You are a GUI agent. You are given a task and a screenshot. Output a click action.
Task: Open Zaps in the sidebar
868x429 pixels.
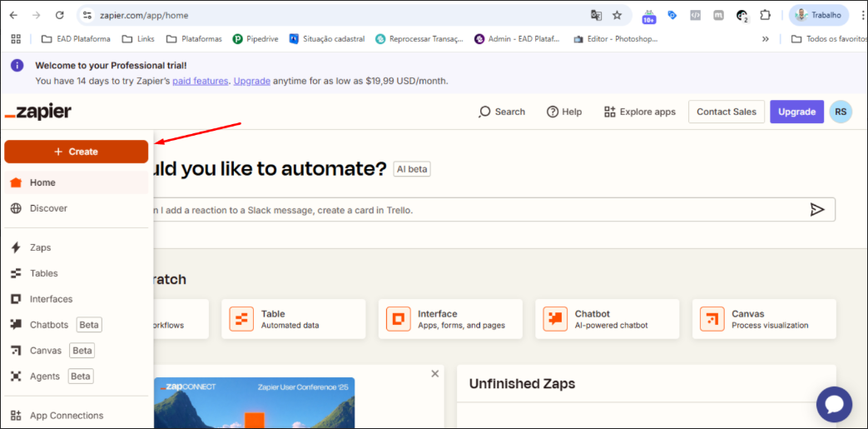pos(76,247)
